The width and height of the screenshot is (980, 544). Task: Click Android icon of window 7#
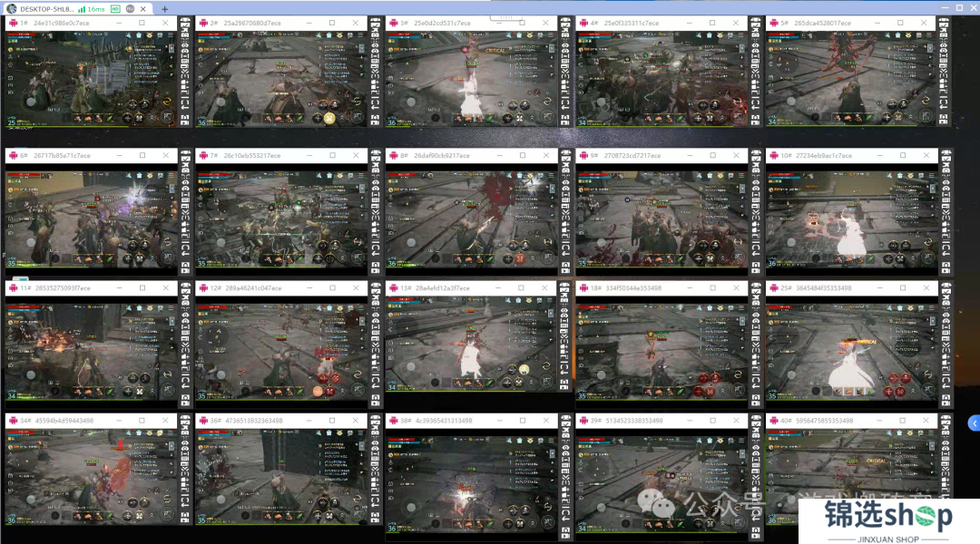[203, 156]
